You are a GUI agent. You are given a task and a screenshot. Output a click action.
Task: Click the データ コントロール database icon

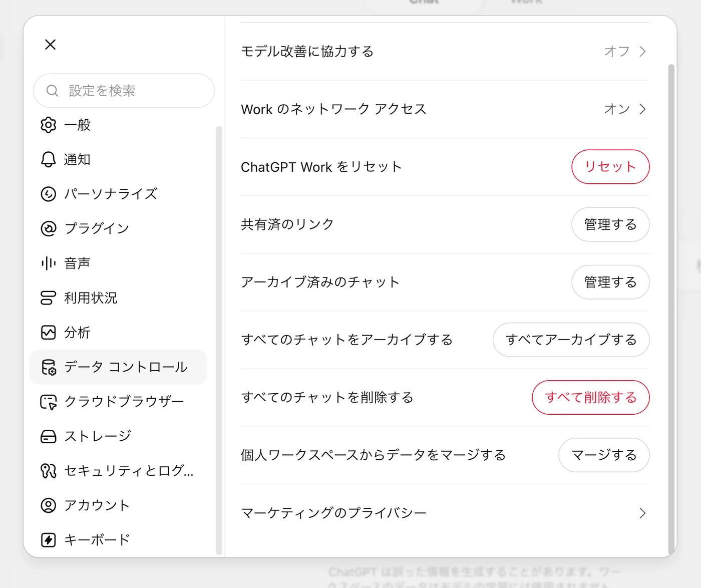point(48,367)
